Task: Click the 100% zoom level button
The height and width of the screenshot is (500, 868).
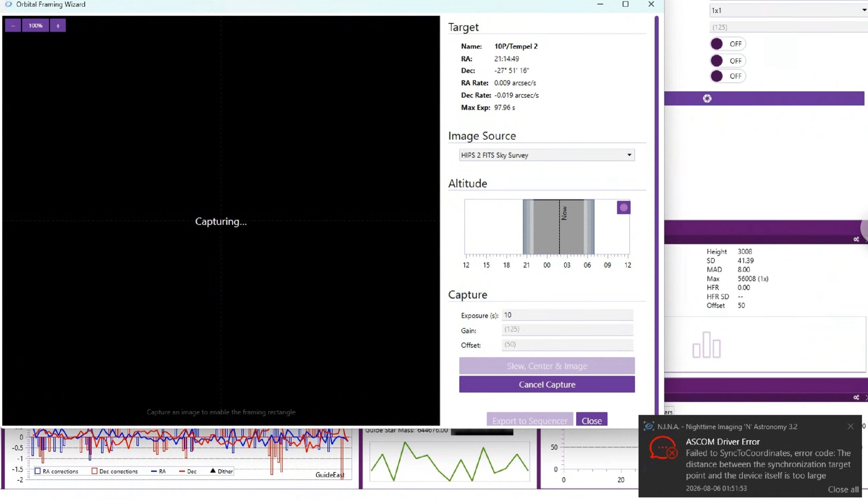Action: coord(36,26)
